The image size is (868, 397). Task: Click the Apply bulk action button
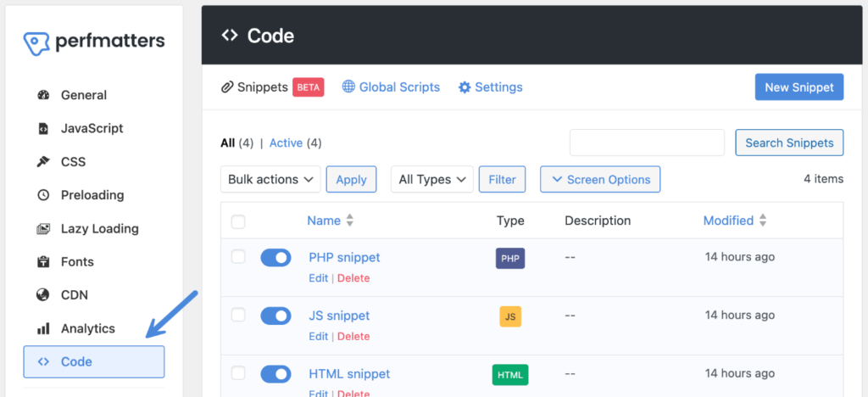(351, 179)
